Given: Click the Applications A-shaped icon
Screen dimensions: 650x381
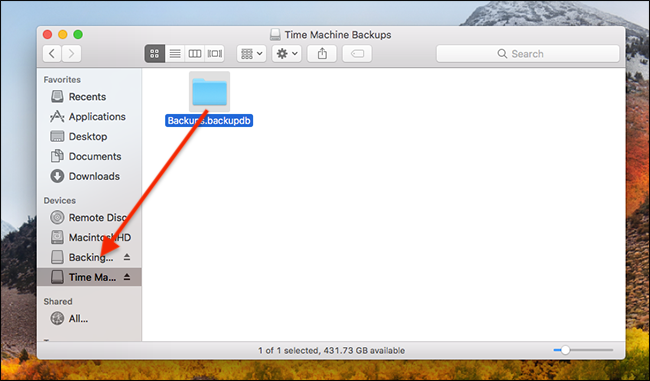Looking at the screenshot, I should pyautogui.click(x=57, y=116).
